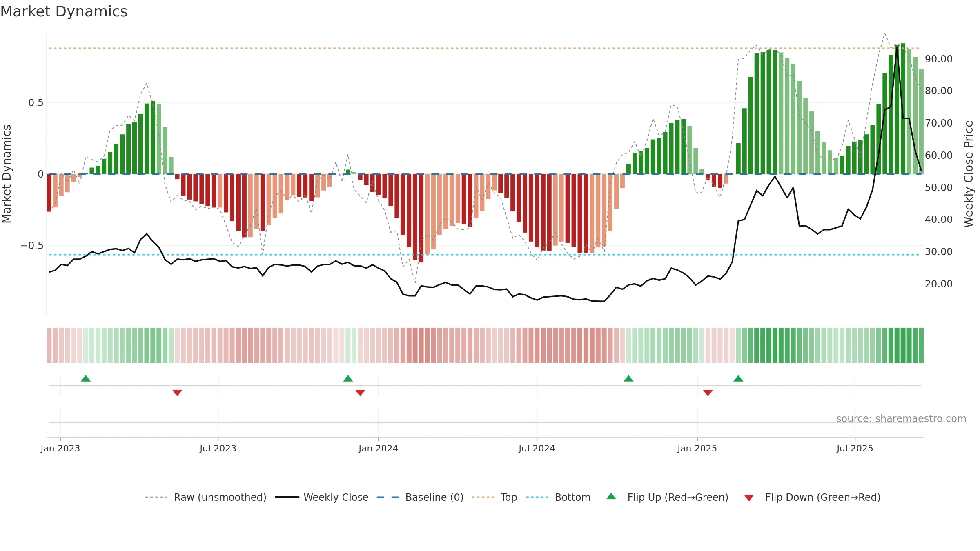Click the Jul 2024 x-axis label
Viewport: 980px width, 551px height.
pyautogui.click(x=537, y=448)
